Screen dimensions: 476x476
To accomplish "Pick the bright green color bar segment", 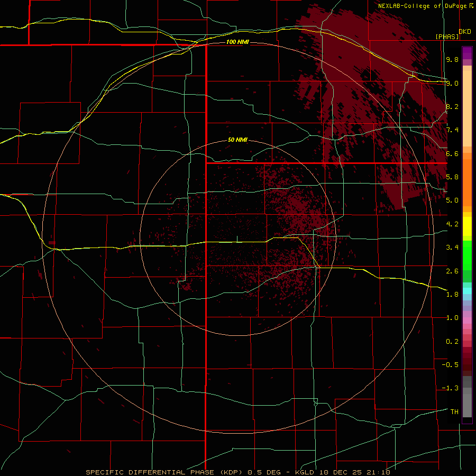I will point(467,255).
